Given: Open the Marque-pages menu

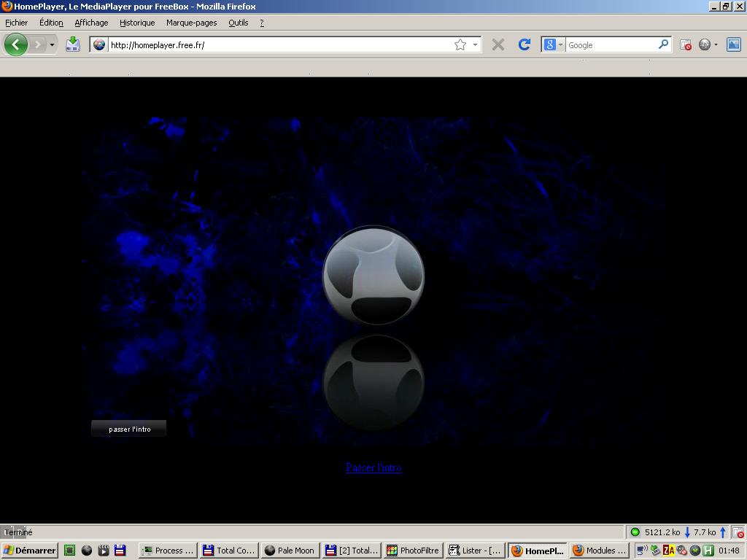Looking at the screenshot, I should 192,23.
